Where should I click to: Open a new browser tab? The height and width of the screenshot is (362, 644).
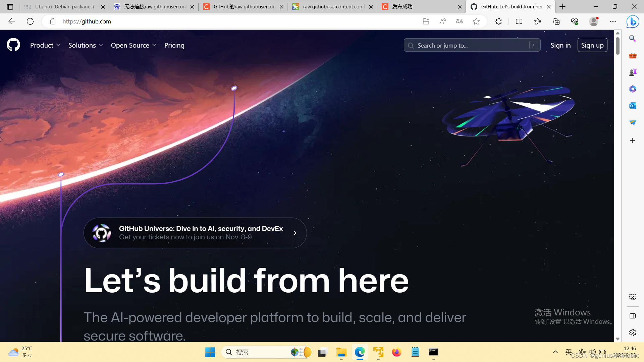562,7
